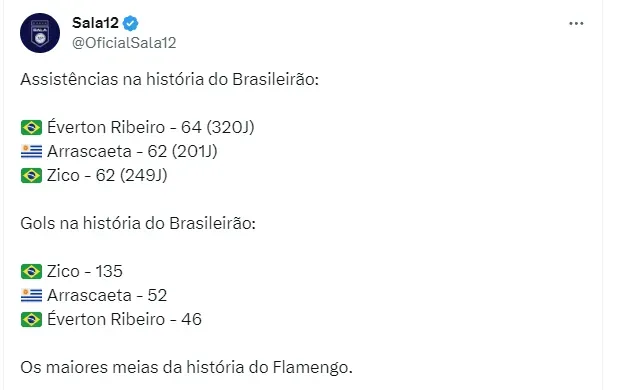This screenshot has height=390, width=620.
Task: Open the three-dot more options menu
Action: point(576,24)
